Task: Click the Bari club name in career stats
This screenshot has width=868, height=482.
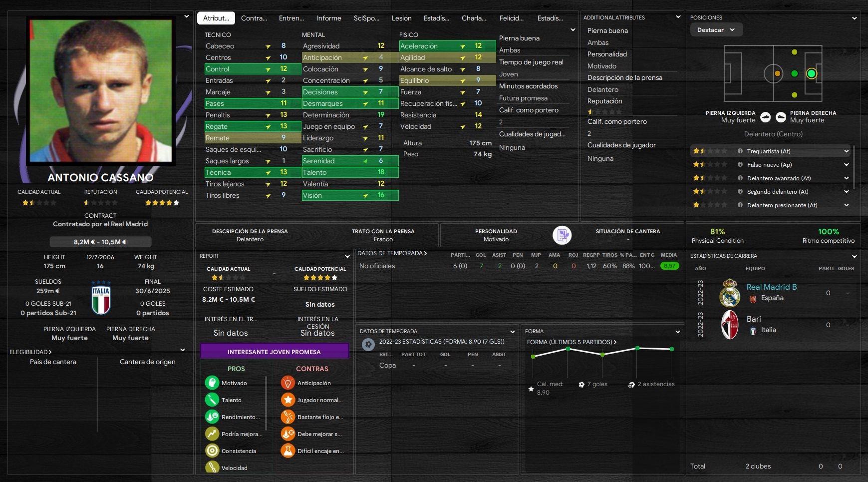Action: pyautogui.click(x=754, y=319)
